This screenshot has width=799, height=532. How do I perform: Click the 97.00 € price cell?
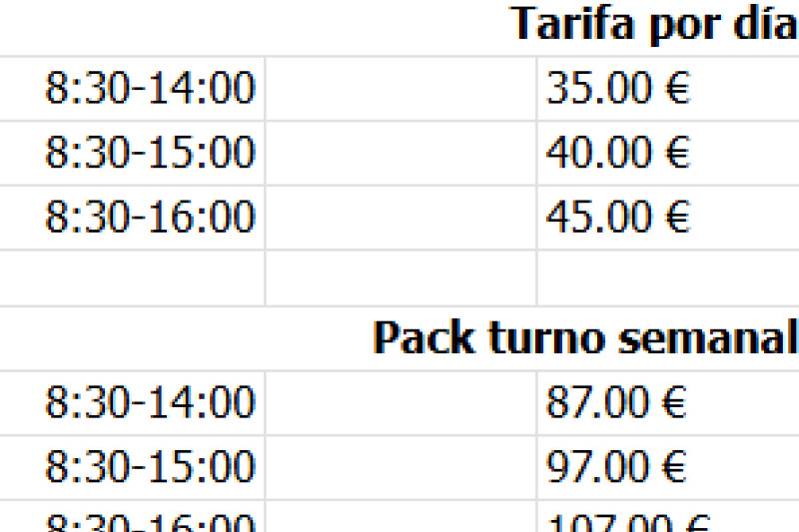coord(618,466)
